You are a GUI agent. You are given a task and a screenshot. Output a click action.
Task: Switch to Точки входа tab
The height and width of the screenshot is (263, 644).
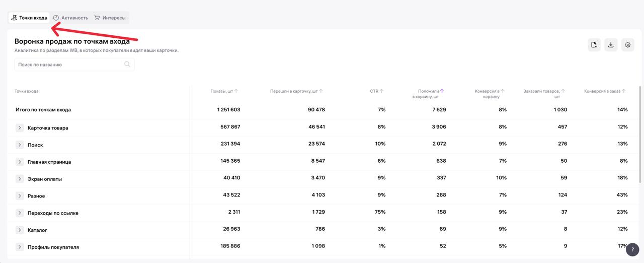(x=29, y=18)
